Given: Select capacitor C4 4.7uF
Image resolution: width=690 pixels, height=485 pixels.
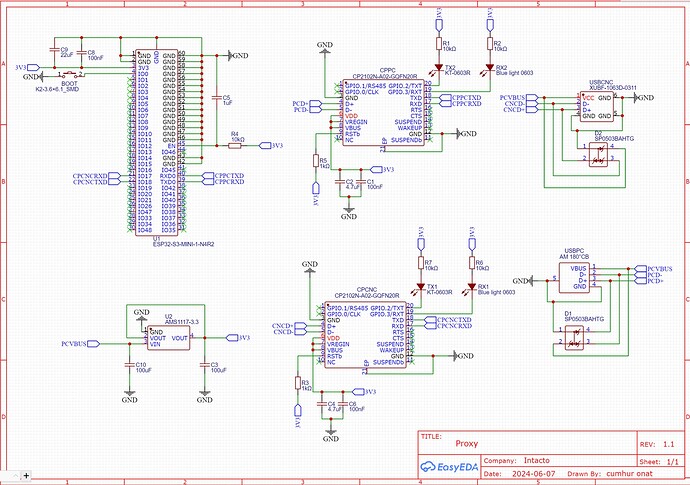Looking at the screenshot, I should pos(321,404).
